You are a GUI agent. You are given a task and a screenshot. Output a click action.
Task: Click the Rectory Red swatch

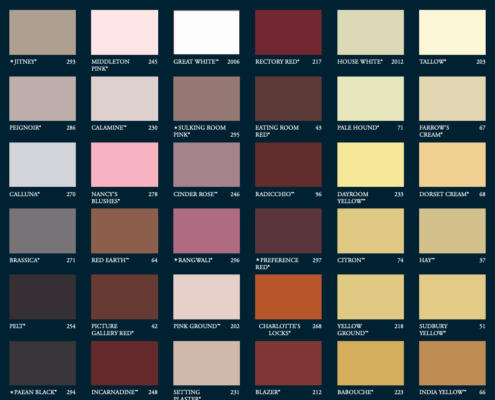[x=288, y=32]
